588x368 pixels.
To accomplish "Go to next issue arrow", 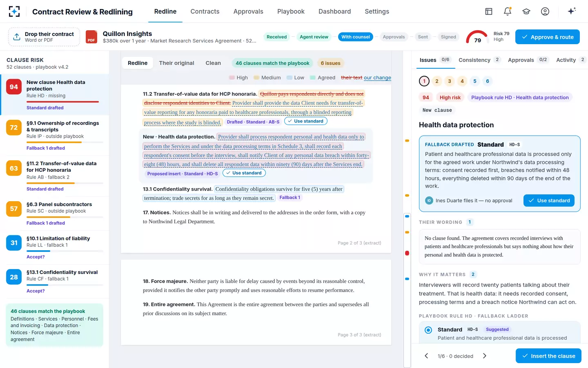I will [485, 356].
